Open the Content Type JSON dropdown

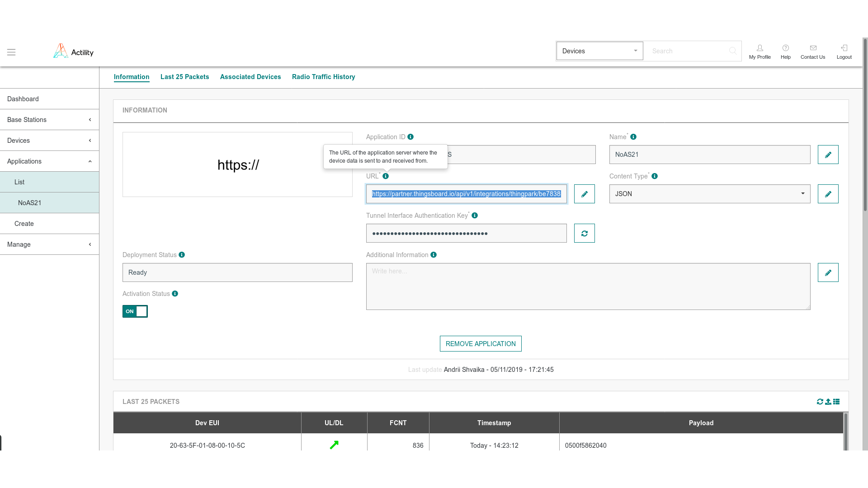pyautogui.click(x=710, y=194)
